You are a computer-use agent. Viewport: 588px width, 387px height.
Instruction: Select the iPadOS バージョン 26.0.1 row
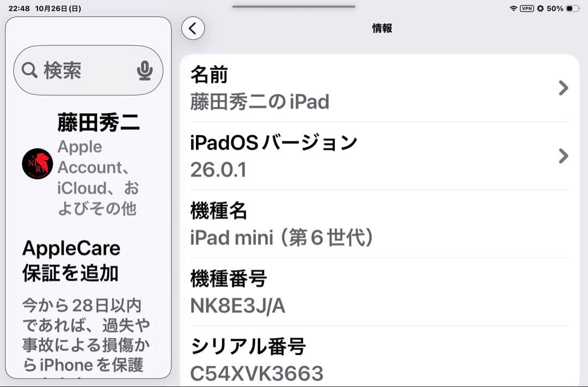tap(376, 155)
